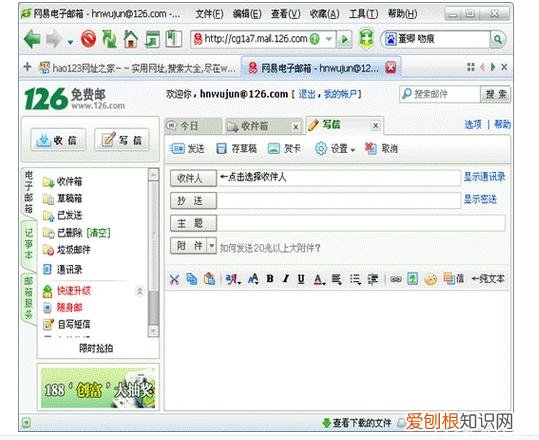Open the back/forward history dropdown arrow

pyautogui.click(x=70, y=43)
